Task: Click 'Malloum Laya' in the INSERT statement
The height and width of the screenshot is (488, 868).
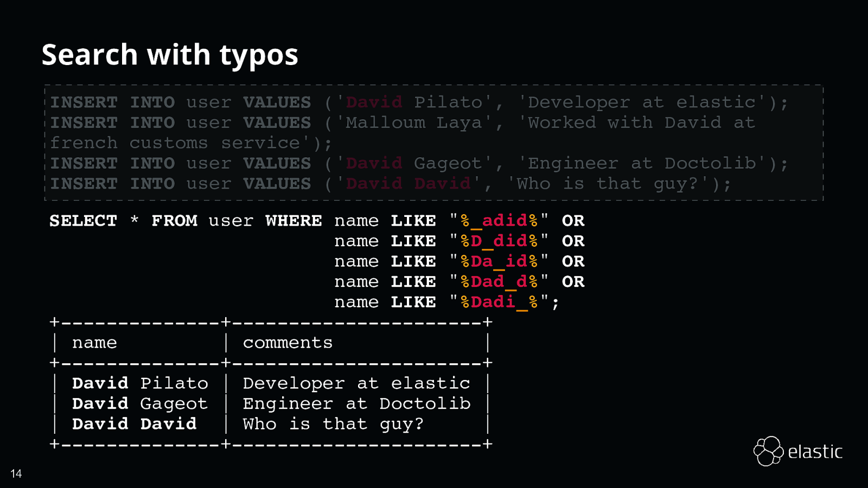Action: [414, 123]
